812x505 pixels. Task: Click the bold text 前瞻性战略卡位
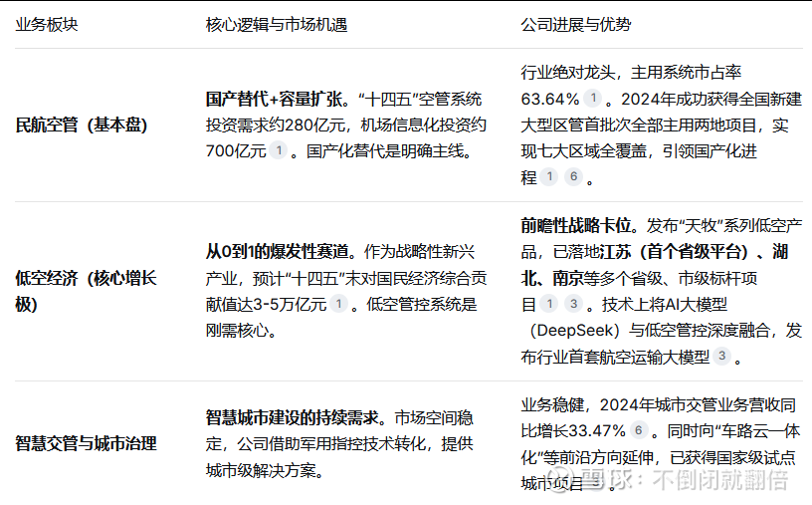[x=576, y=225]
